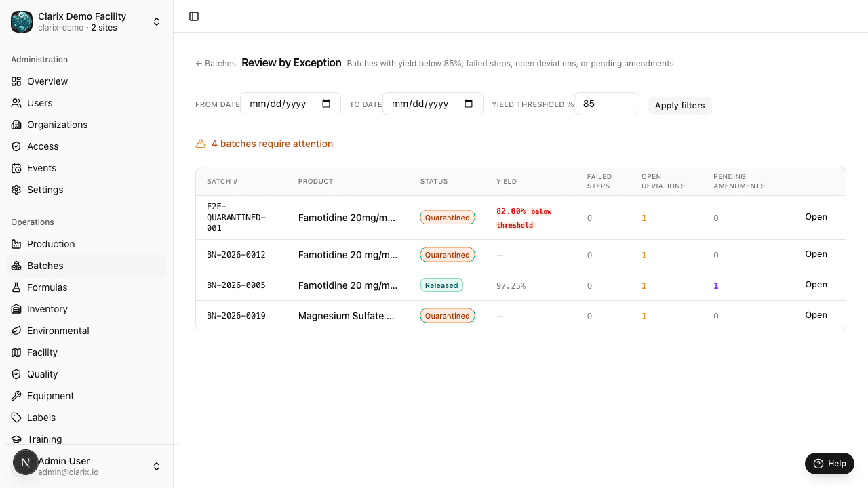Click the Yield Threshold % field
The height and width of the screenshot is (488, 868).
[607, 104]
